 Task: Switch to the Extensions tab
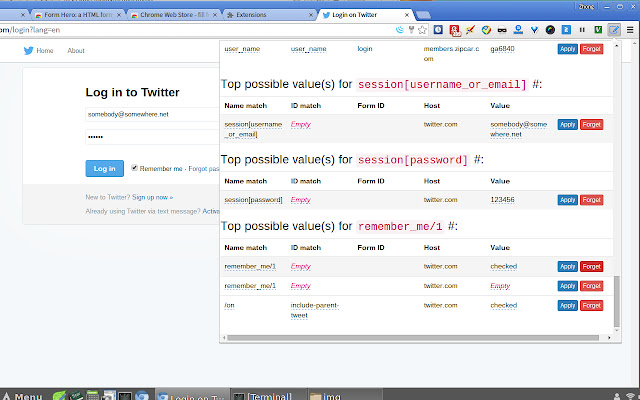click(x=269, y=15)
